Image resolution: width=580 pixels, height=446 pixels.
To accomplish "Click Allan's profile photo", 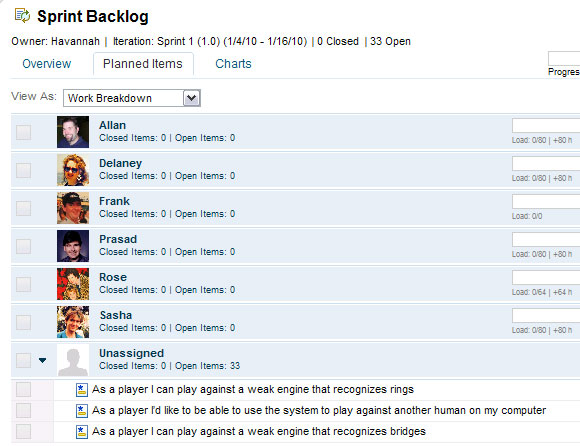I will 73,132.
